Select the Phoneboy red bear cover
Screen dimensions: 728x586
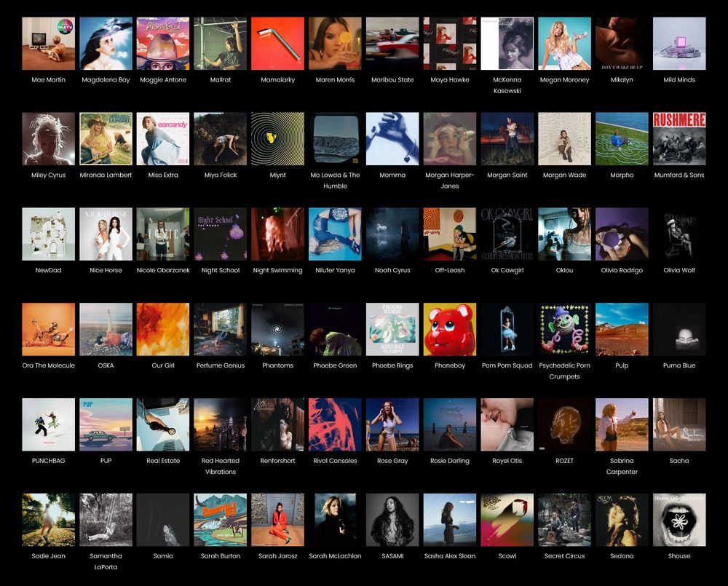tap(450, 329)
